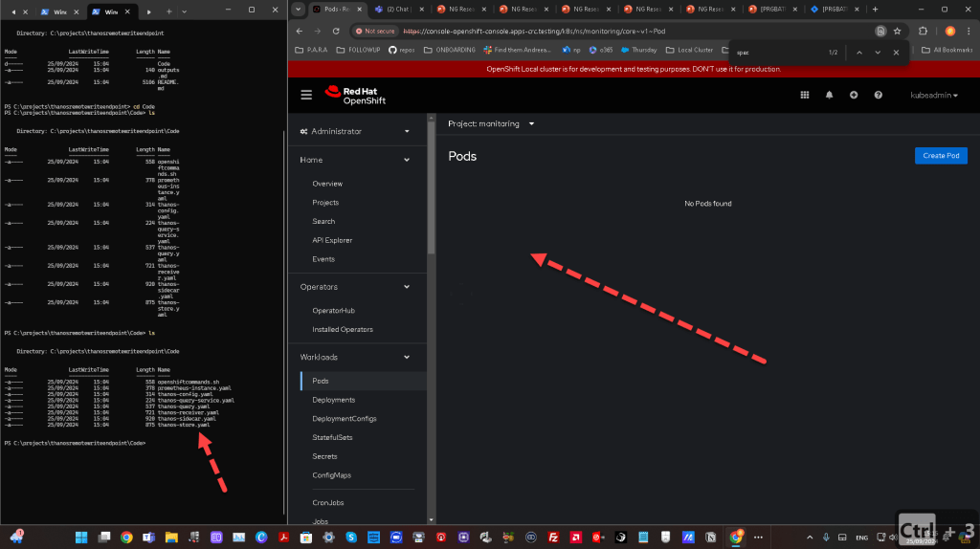The image size is (980, 549).
Task: Open Search in the sidebar
Action: [323, 221]
